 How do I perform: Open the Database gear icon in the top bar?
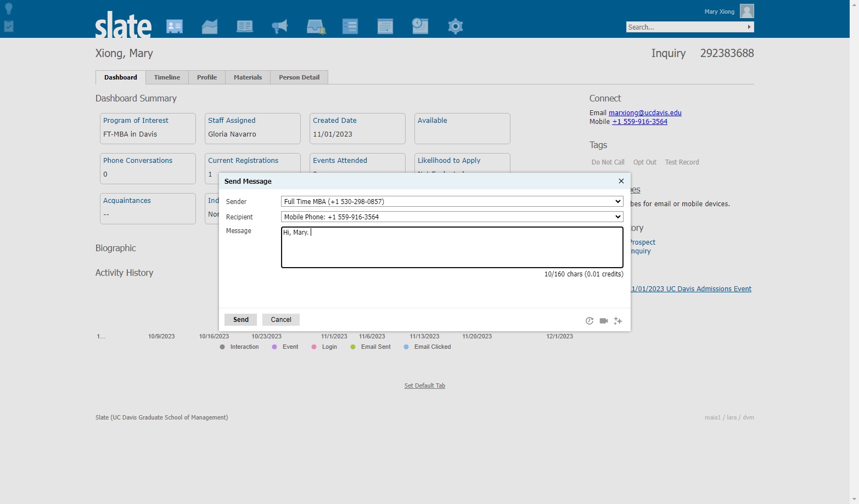point(456,26)
